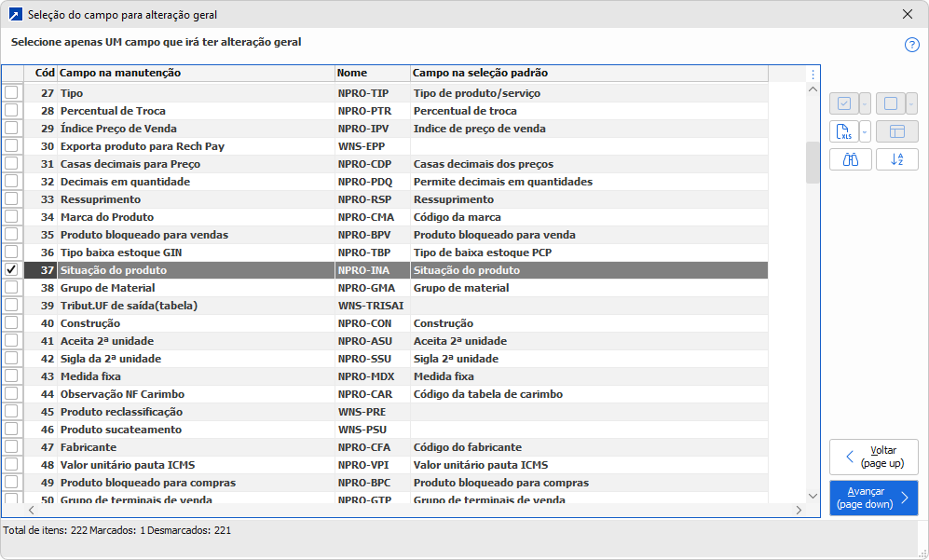Image resolution: width=929 pixels, height=560 pixels.
Task: Click the uncheck-all square icon
Action: (890, 103)
